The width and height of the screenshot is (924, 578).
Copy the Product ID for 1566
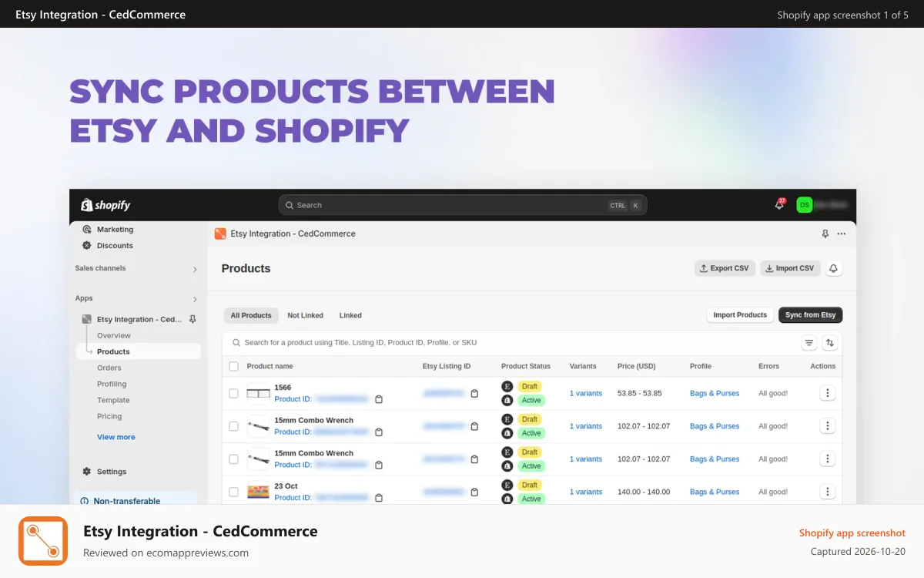coord(379,399)
